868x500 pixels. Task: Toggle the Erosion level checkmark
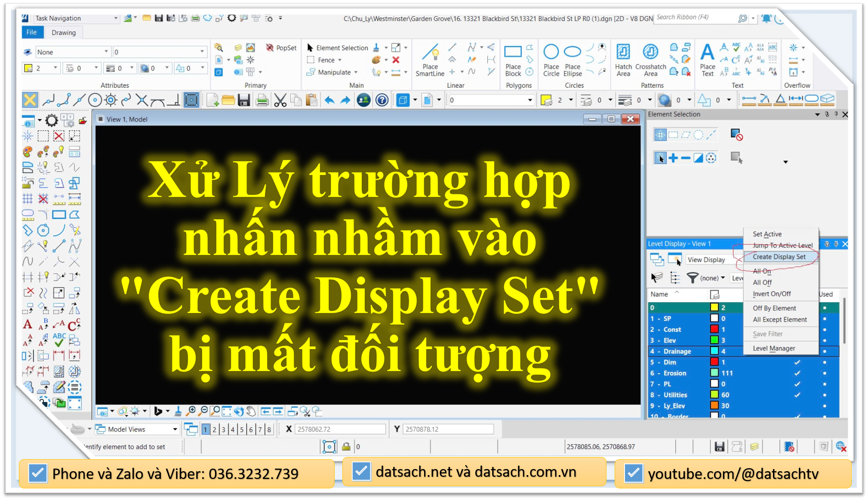click(x=797, y=373)
